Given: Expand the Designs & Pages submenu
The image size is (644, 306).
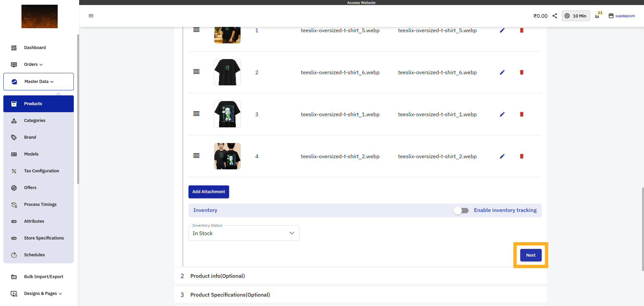Looking at the screenshot, I should (x=60, y=294).
